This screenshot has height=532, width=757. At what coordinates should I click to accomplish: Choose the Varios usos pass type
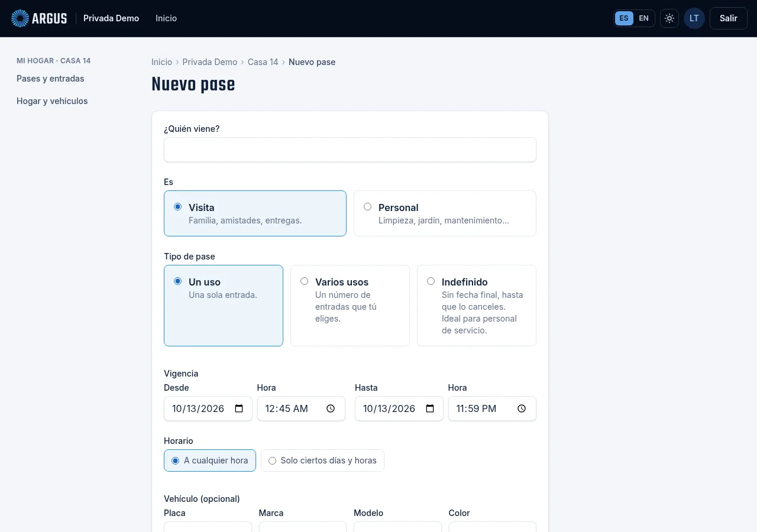[x=350, y=306]
